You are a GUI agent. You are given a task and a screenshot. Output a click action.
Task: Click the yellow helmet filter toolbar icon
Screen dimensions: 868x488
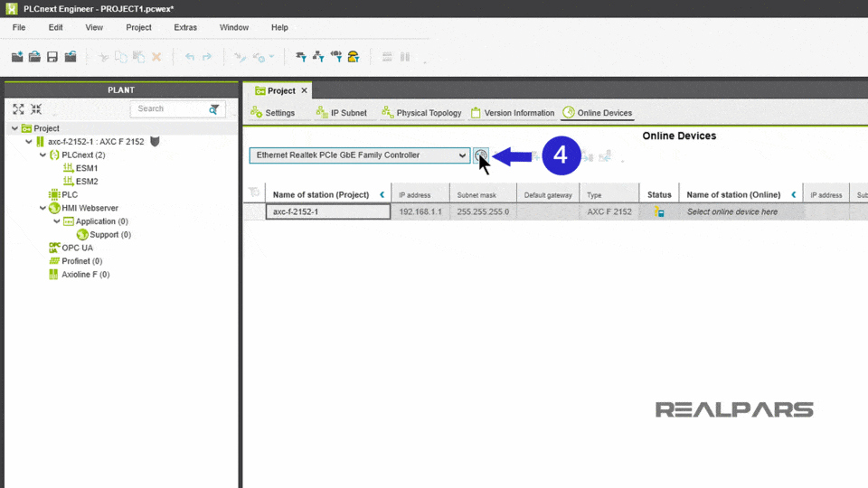(x=354, y=56)
